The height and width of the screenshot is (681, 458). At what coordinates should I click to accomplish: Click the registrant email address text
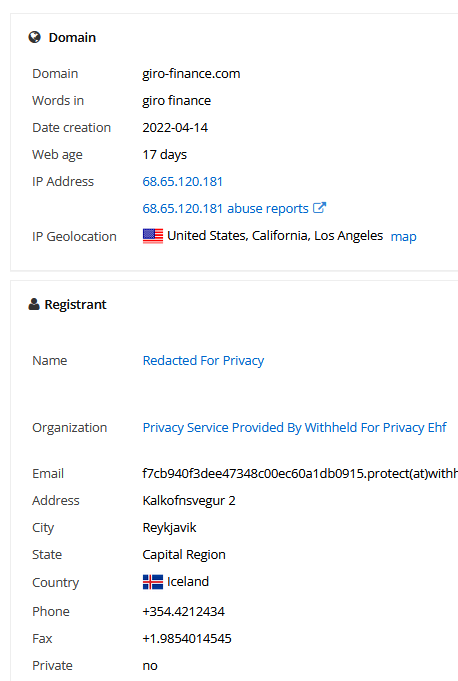(300, 473)
